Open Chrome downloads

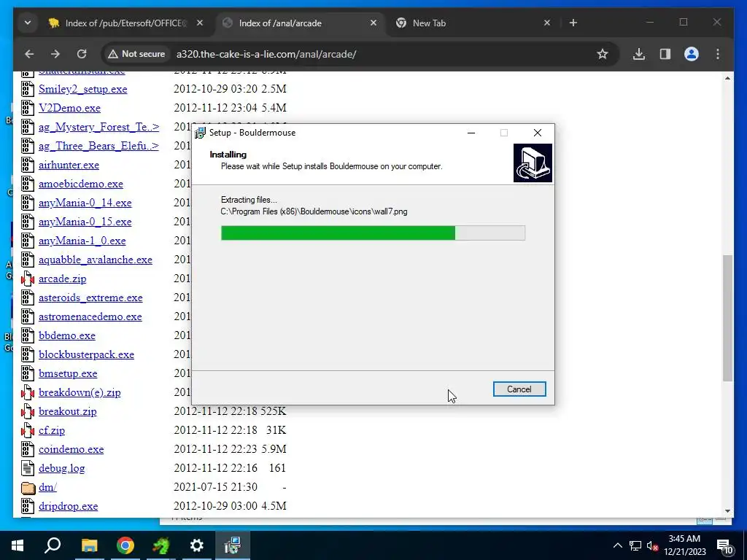pos(639,54)
